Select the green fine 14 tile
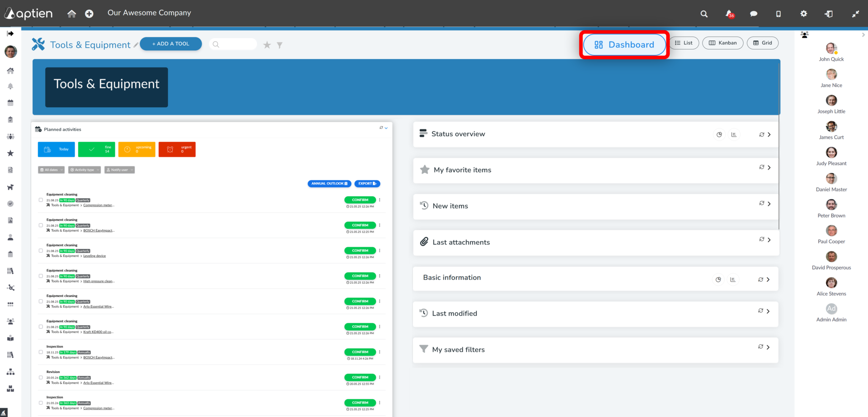Image resolution: width=868 pixels, height=417 pixels. [97, 149]
